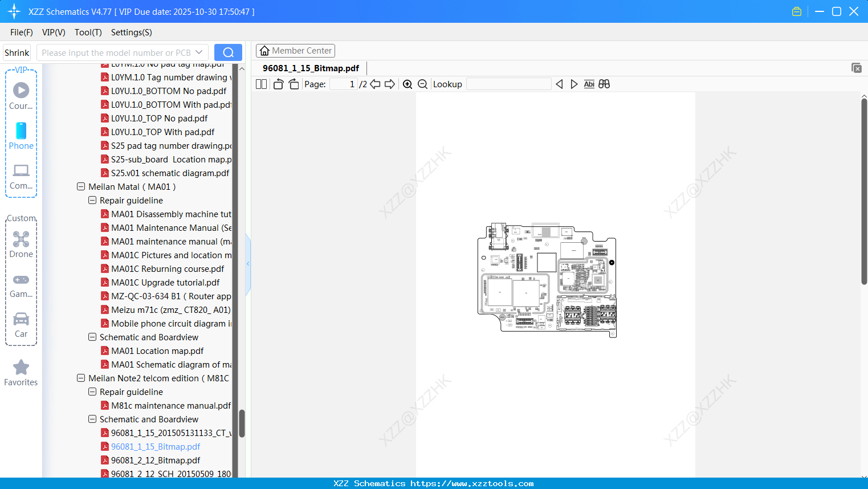The width and height of the screenshot is (868, 489).
Task: Rotate the page counterclockwise
Action: point(278,84)
